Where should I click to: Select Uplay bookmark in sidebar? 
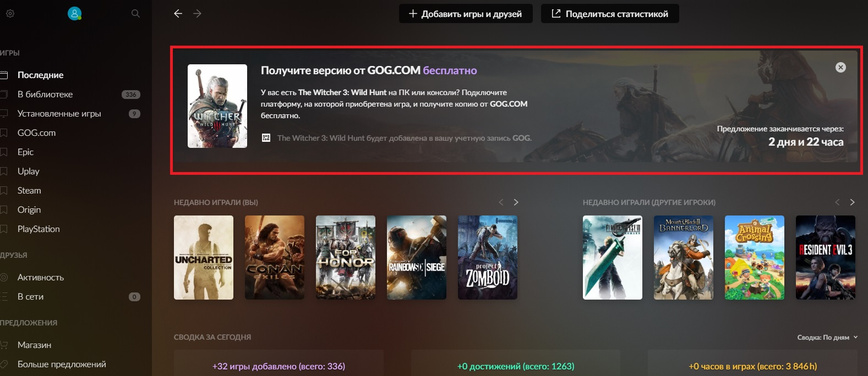pyautogui.click(x=28, y=171)
